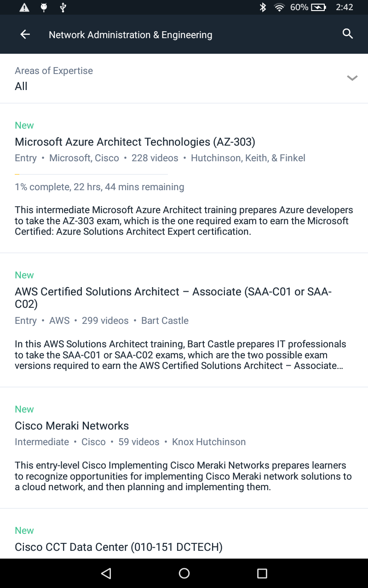The image size is (368, 588).
Task: Open Microsoft Azure Architect Technologies course
Action: coord(135,142)
